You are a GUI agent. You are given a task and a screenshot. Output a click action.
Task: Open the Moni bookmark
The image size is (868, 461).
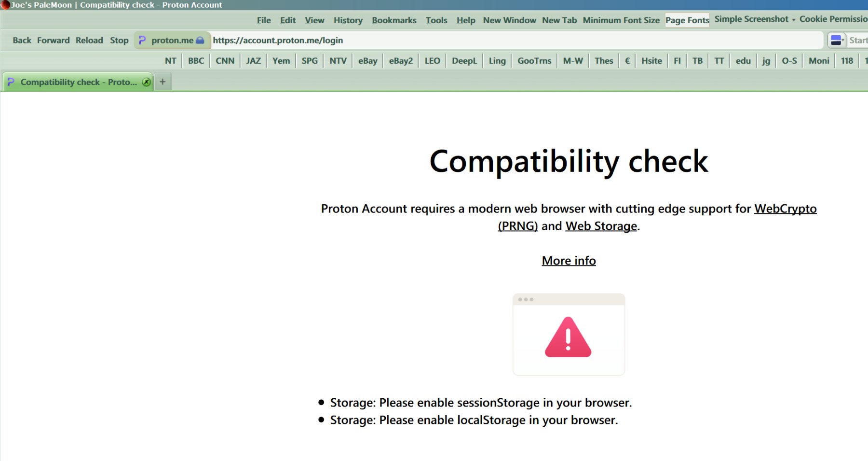tap(819, 61)
